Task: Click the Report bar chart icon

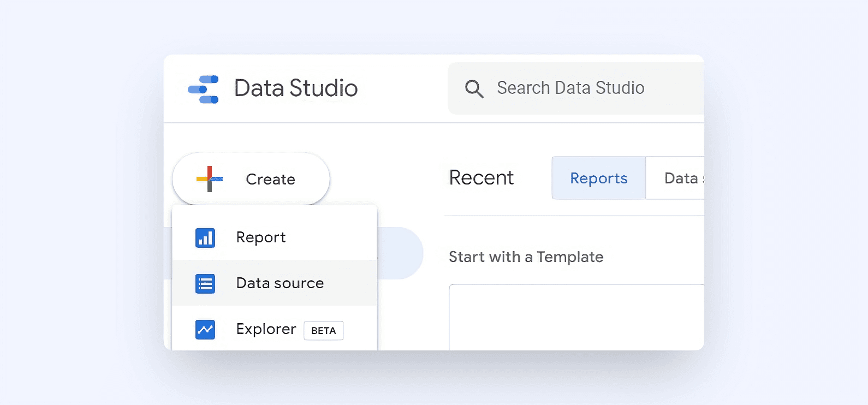Action: [205, 238]
